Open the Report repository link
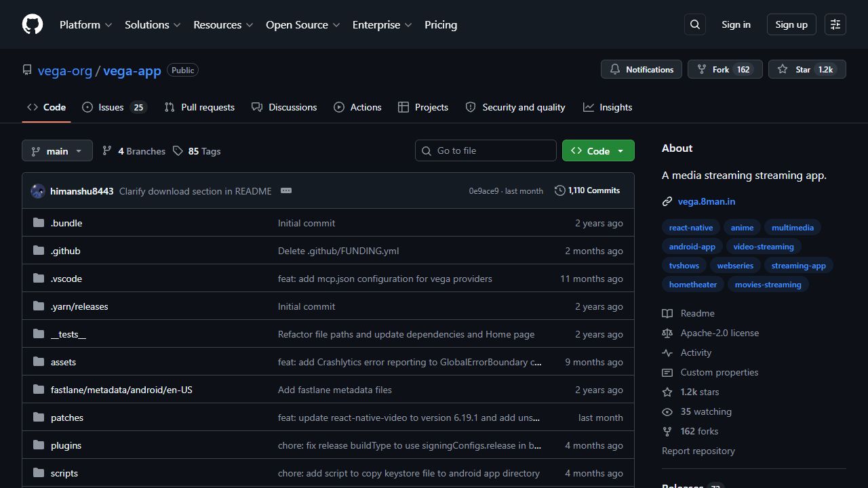This screenshot has width=868, height=488. tap(698, 451)
